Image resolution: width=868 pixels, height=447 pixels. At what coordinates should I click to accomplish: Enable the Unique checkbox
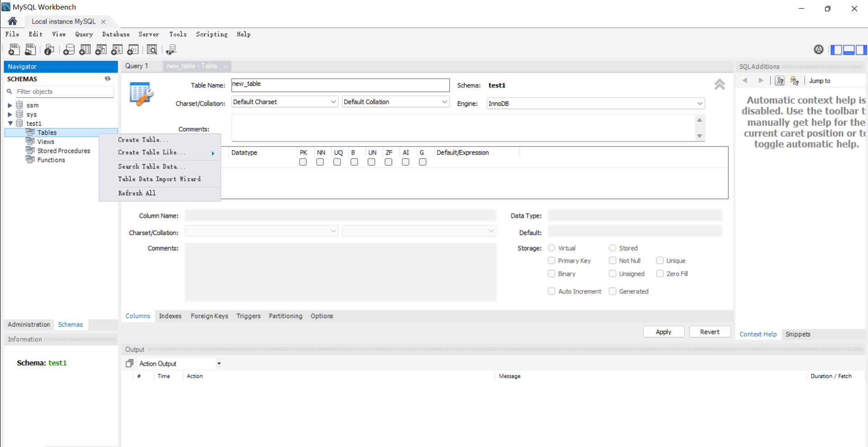pos(660,260)
